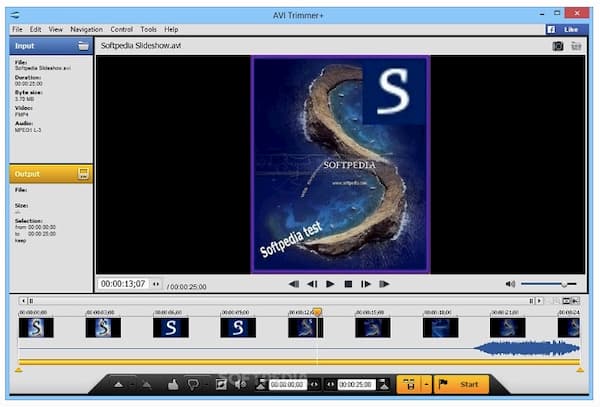Select the thumbnail at 00:00:09
The height and width of the screenshot is (407, 600).
coord(238,328)
